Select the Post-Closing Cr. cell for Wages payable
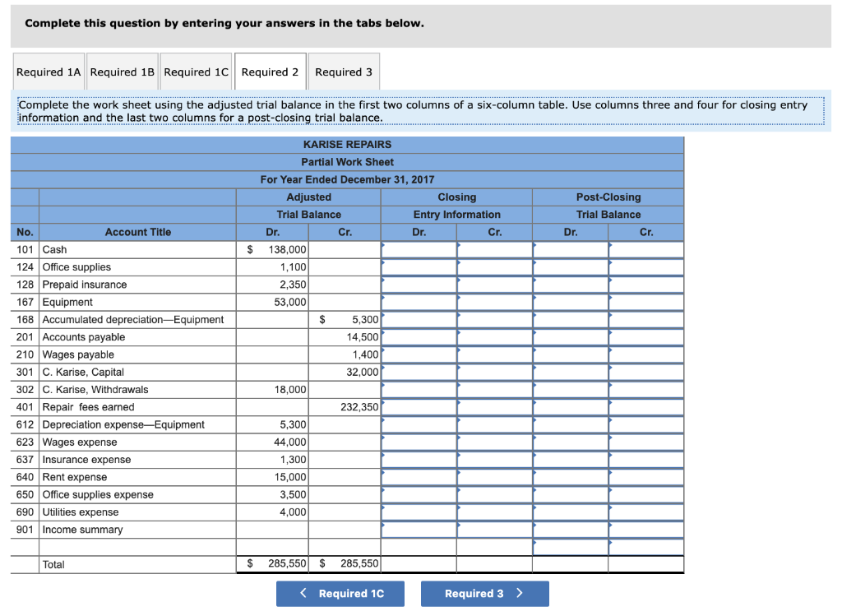This screenshot has width=842, height=616. pos(646,354)
